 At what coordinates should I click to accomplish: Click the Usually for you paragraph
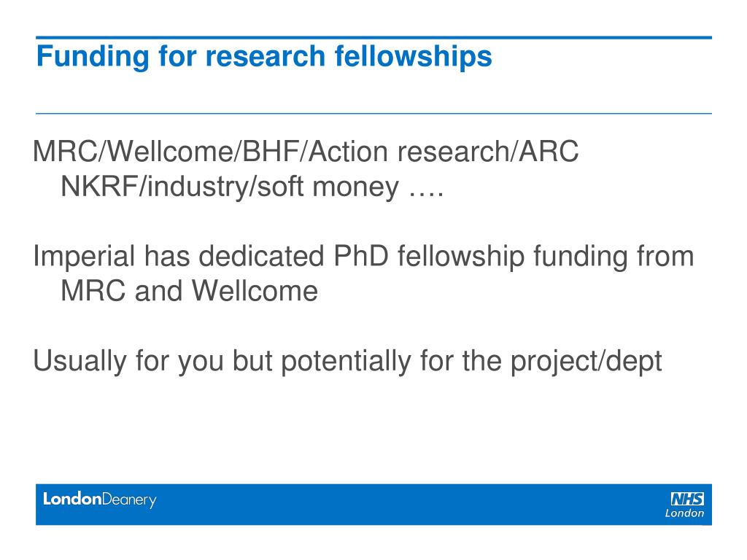pyautogui.click(x=347, y=361)
